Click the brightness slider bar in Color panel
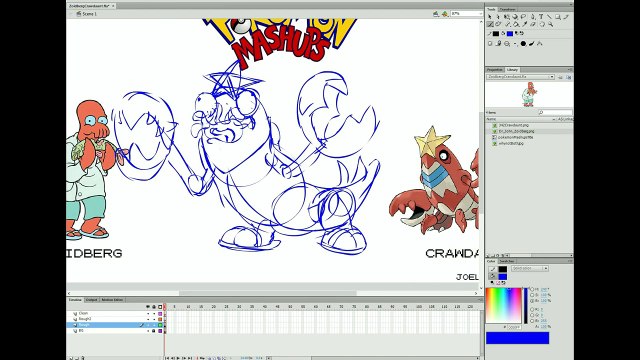The width and height of the screenshot is (640, 360). coord(526,305)
